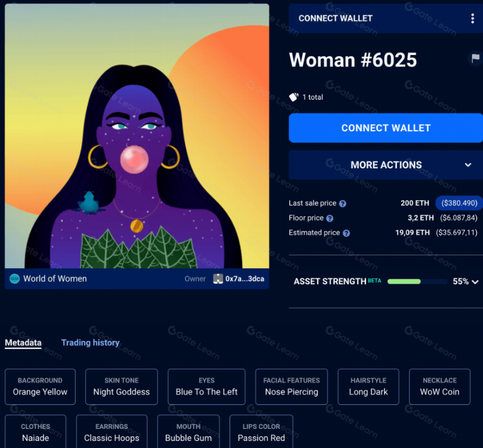Click the ($6.087,84) floor price amount

coord(459,218)
